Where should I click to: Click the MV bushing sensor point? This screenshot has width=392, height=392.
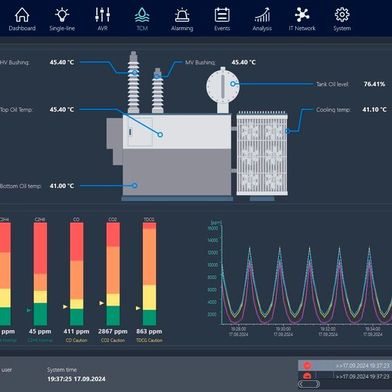tap(157, 76)
